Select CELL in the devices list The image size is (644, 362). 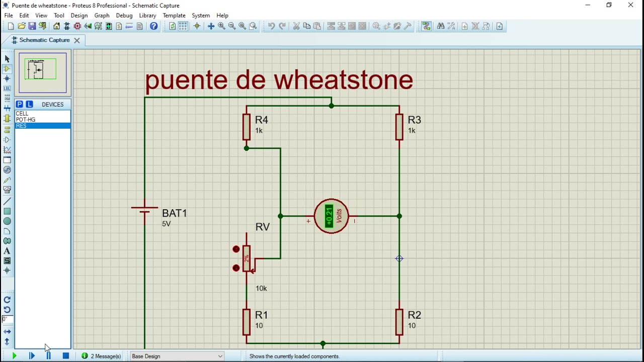point(43,114)
